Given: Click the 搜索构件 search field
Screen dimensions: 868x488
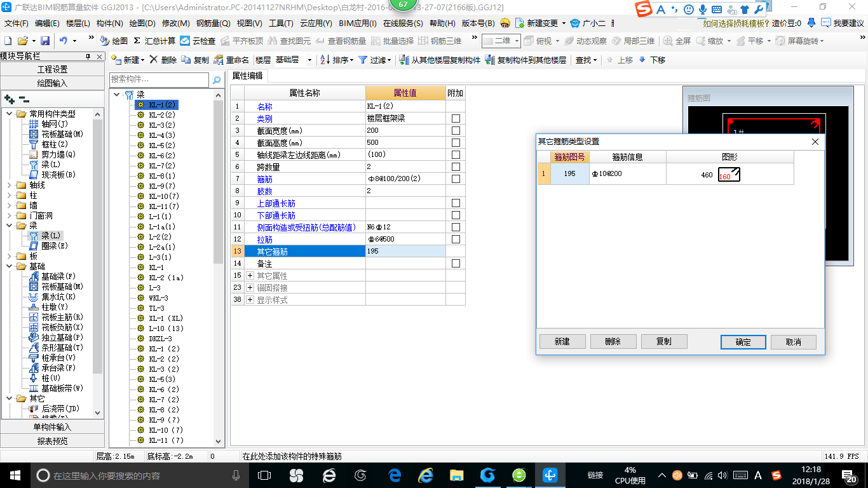Looking at the screenshot, I should (159, 80).
